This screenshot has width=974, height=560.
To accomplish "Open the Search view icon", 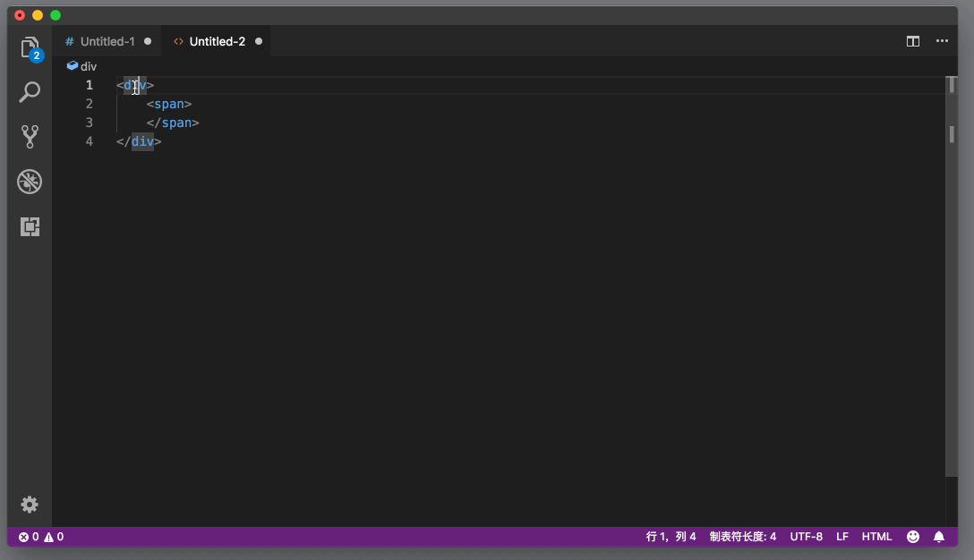I will click(x=30, y=92).
